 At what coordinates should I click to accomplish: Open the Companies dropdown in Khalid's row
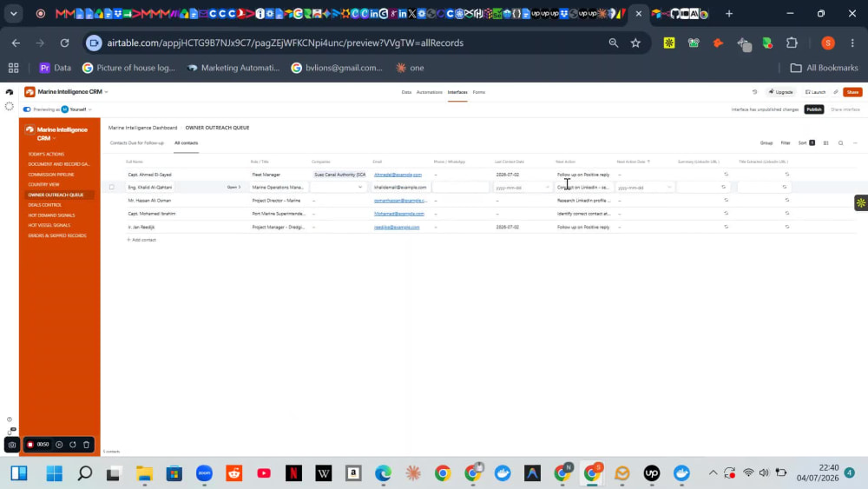(337, 188)
